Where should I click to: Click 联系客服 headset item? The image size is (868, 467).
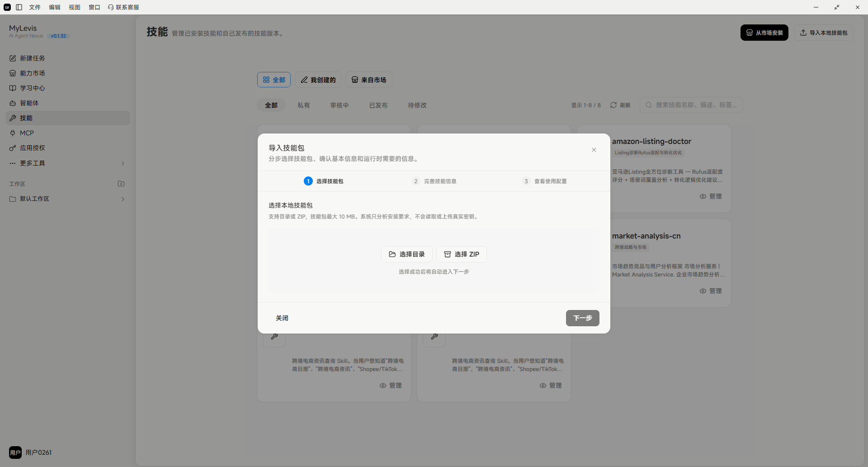(124, 7)
